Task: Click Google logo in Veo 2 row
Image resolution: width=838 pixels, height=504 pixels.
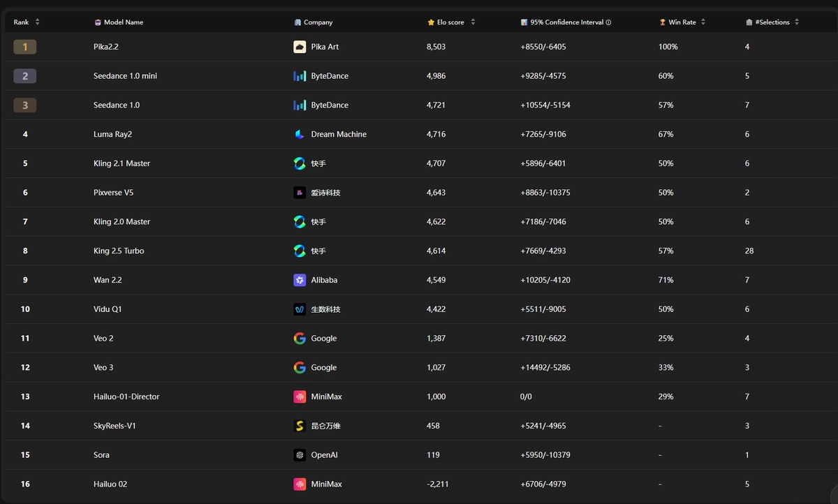Action: pos(300,339)
